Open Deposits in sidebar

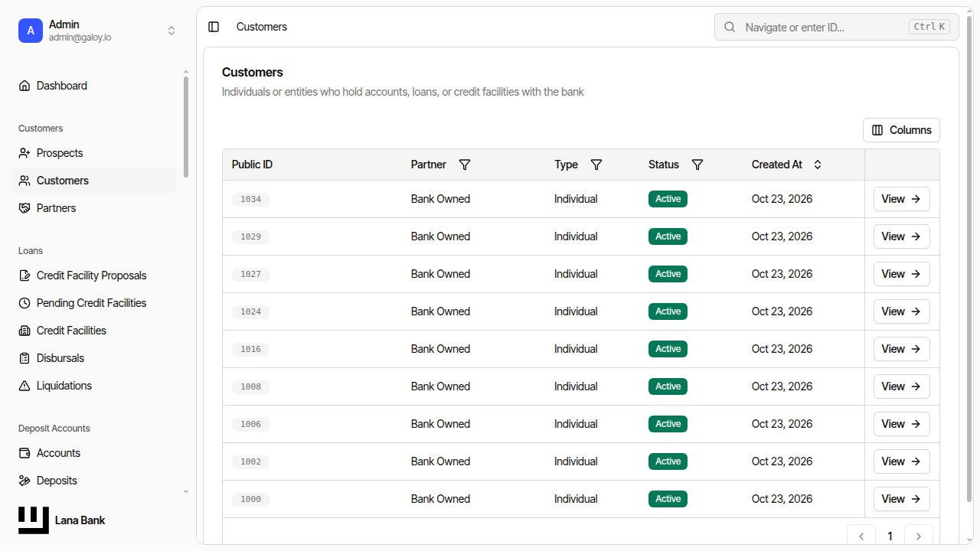[94, 481]
